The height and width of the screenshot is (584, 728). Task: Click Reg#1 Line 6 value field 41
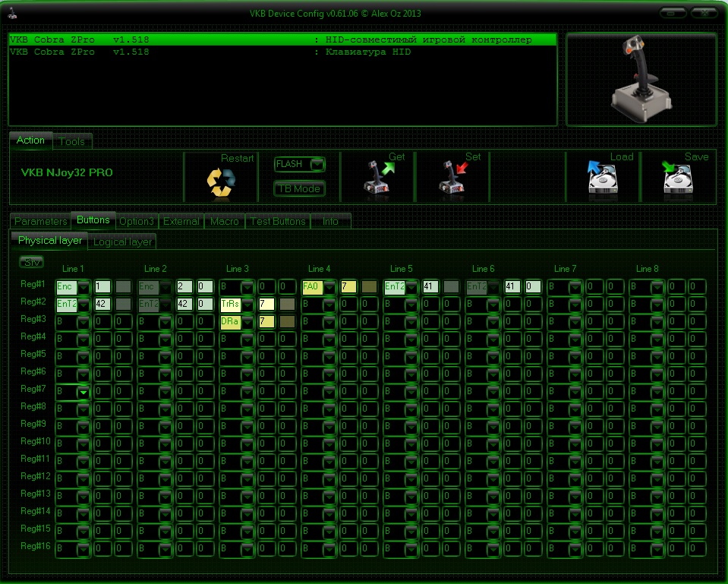pos(512,286)
